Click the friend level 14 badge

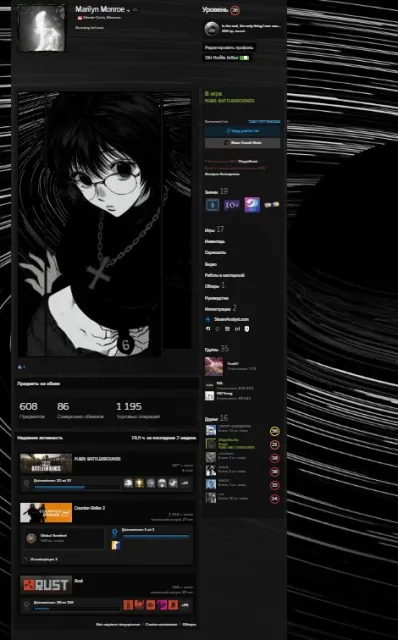point(275,498)
